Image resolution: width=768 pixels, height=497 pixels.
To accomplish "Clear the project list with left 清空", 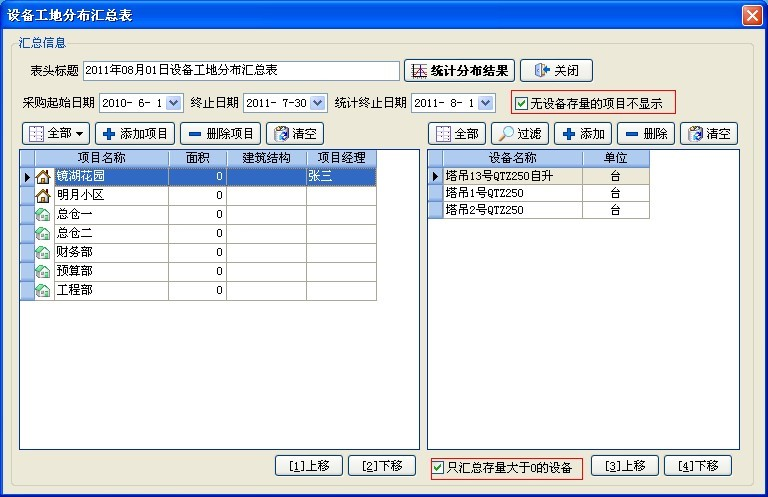I will click(294, 134).
